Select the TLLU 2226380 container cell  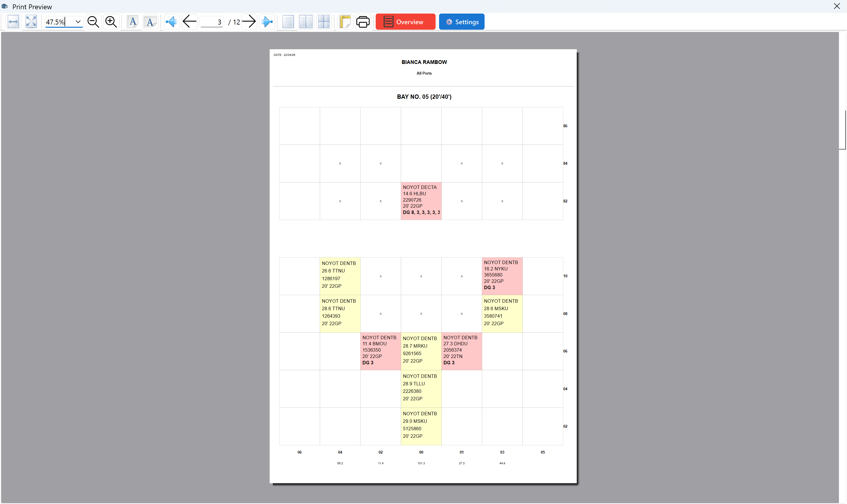pos(421,389)
